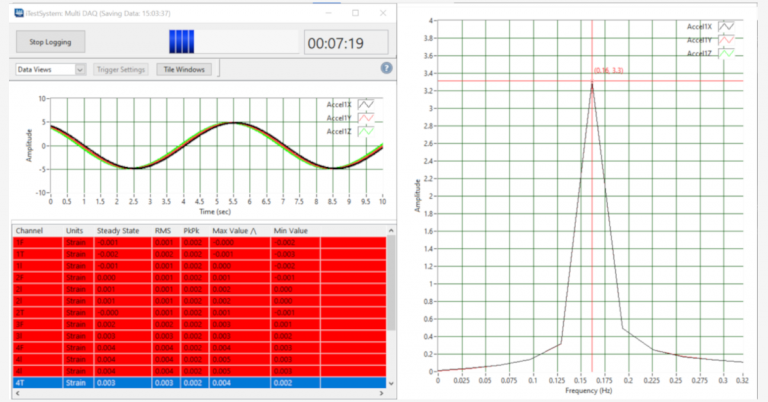Click the Time (sec) axis label
Screen dimensions: 768x402
[x=215, y=212]
